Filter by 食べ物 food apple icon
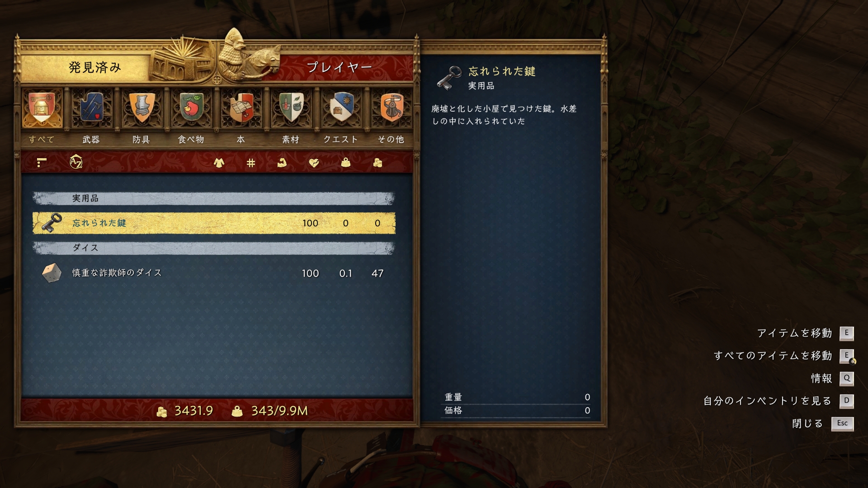 192,108
